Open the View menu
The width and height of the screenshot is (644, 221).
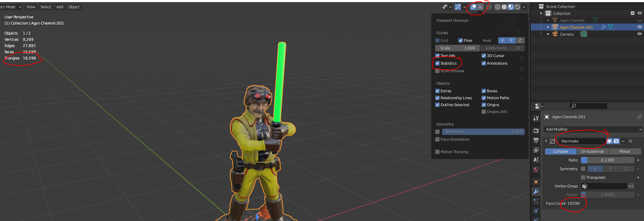tap(31, 7)
